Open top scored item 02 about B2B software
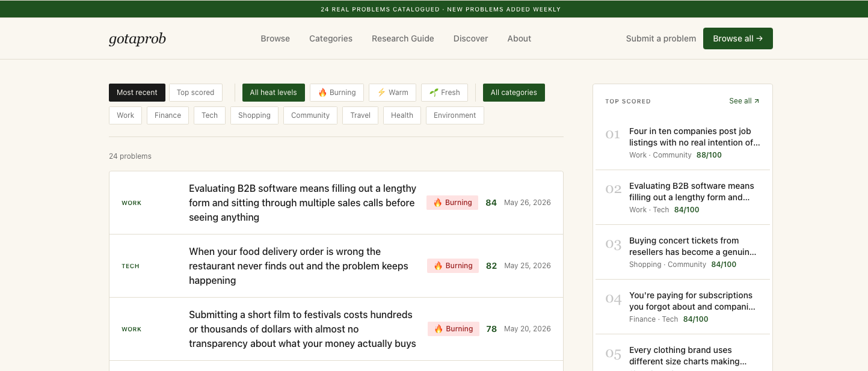Screen dimensions: 868x371 683,197
